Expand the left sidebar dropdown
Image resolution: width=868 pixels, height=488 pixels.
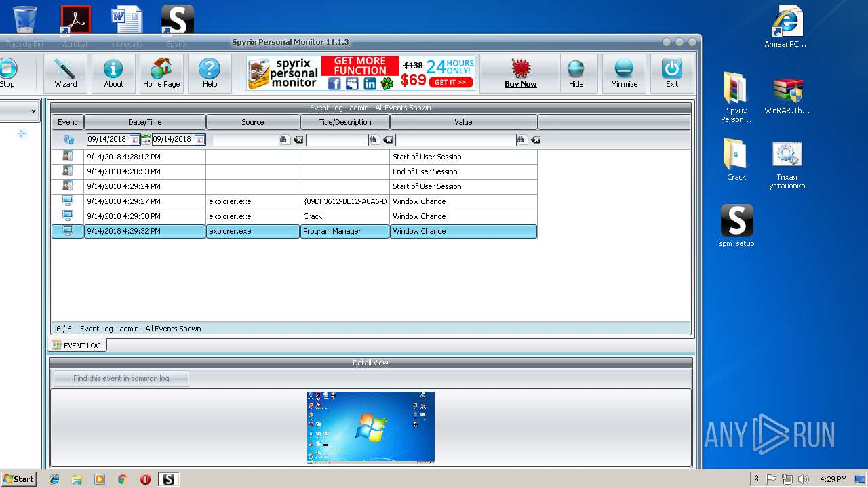coord(33,110)
